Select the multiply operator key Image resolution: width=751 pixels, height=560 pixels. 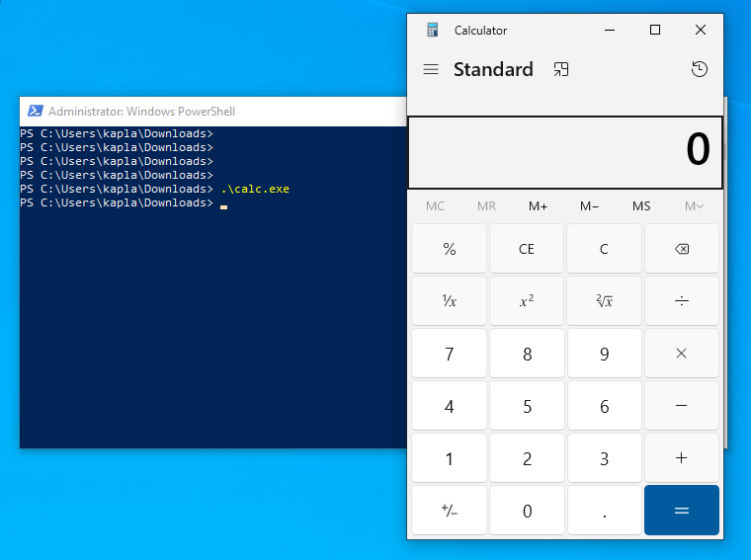(x=682, y=354)
